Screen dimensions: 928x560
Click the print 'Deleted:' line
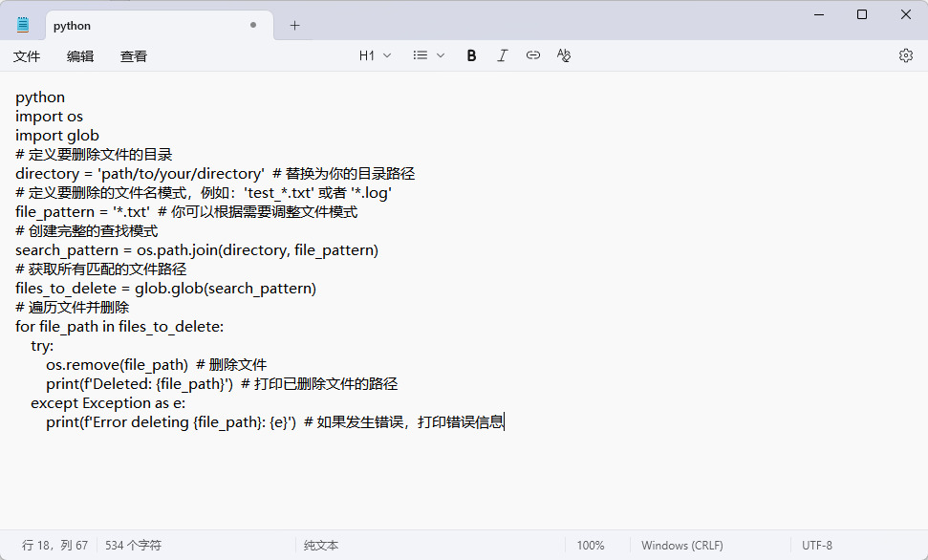pyautogui.click(x=222, y=383)
